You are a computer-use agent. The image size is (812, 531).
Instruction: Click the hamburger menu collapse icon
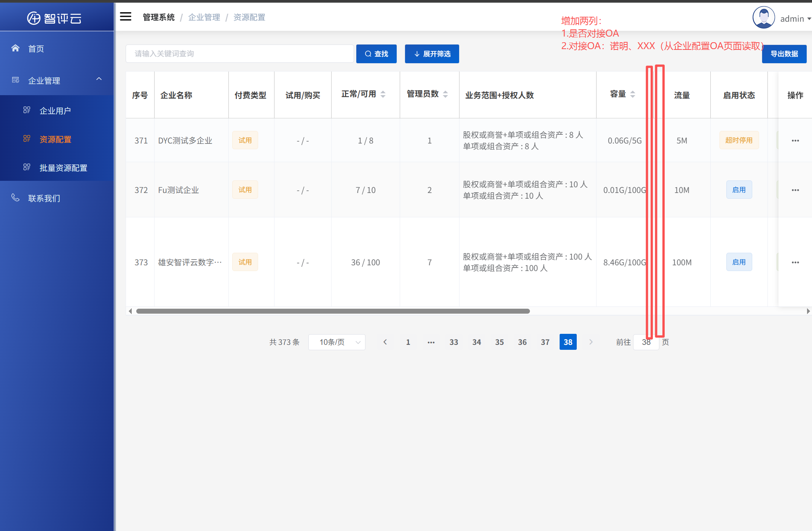126,17
